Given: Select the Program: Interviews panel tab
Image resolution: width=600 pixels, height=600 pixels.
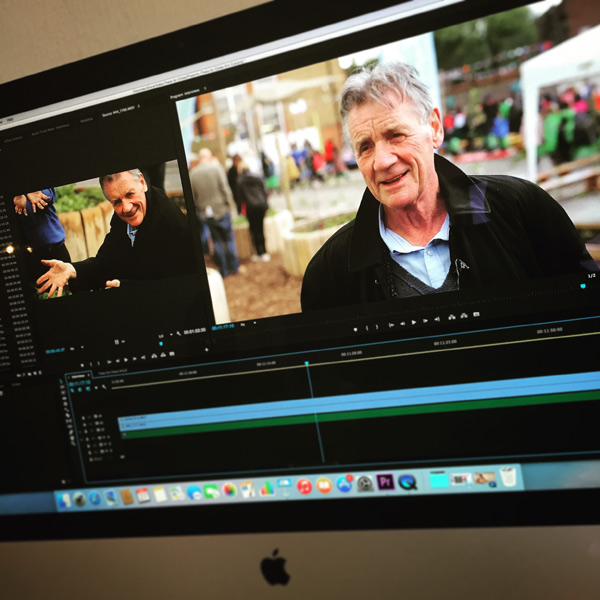Looking at the screenshot, I should pos(185,94).
